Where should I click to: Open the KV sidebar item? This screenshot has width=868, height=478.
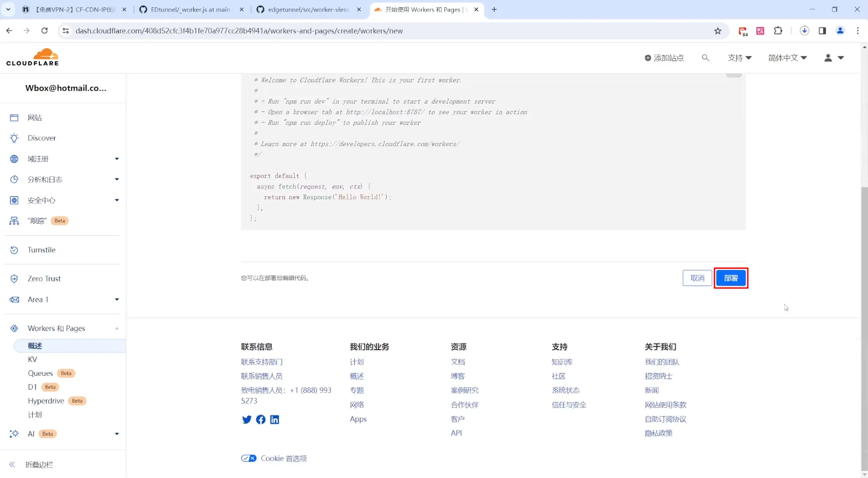coord(32,359)
